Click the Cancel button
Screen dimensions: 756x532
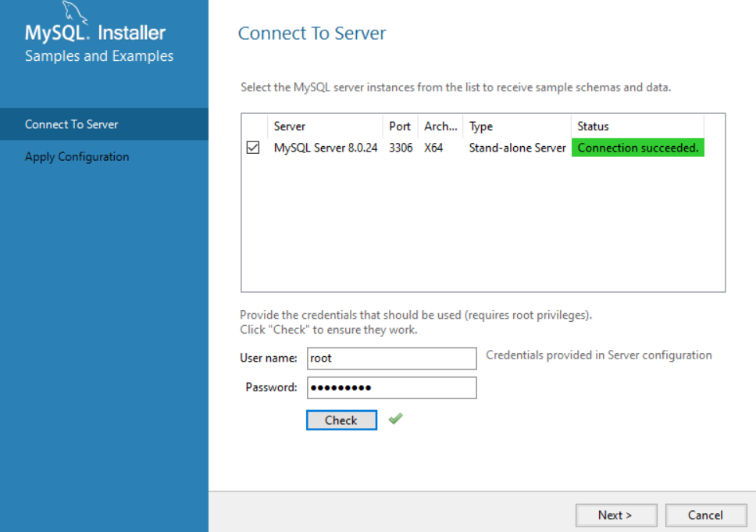pos(706,515)
